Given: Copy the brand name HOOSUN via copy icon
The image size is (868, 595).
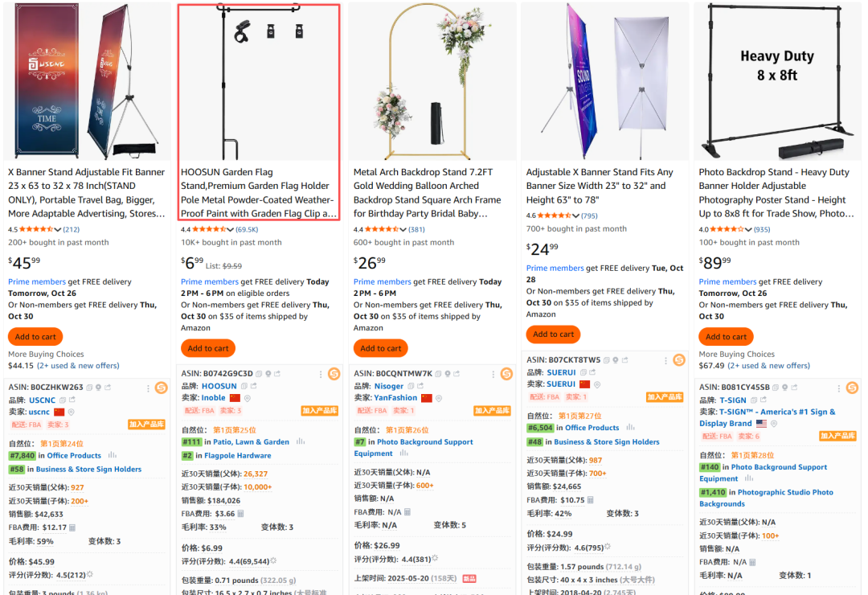Looking at the screenshot, I should tap(245, 386).
